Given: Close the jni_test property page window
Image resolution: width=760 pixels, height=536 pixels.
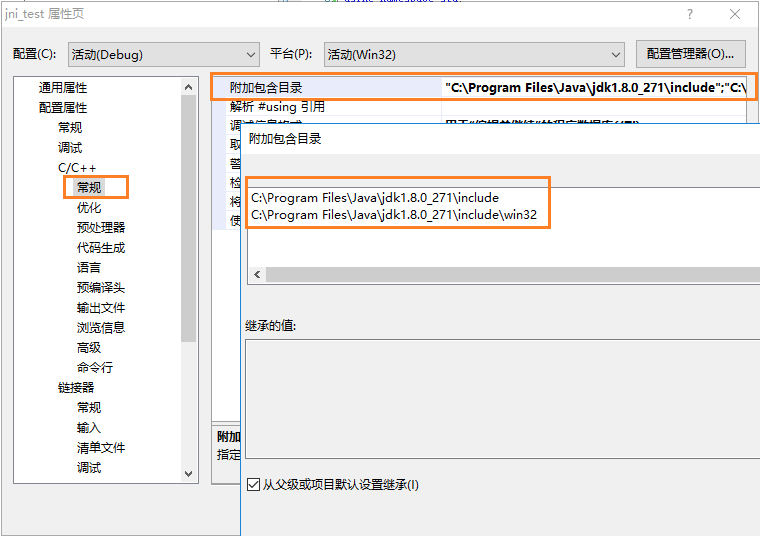Looking at the screenshot, I should click(735, 14).
